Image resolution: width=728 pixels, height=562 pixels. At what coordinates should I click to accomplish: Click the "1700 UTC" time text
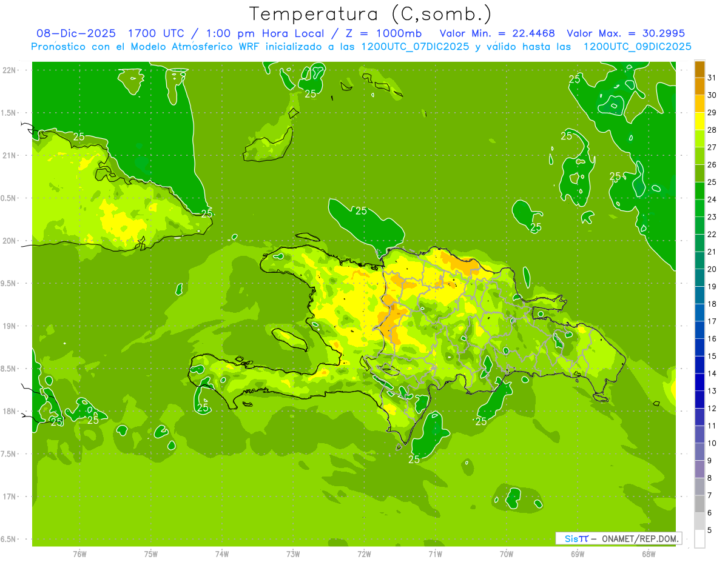coord(156,33)
